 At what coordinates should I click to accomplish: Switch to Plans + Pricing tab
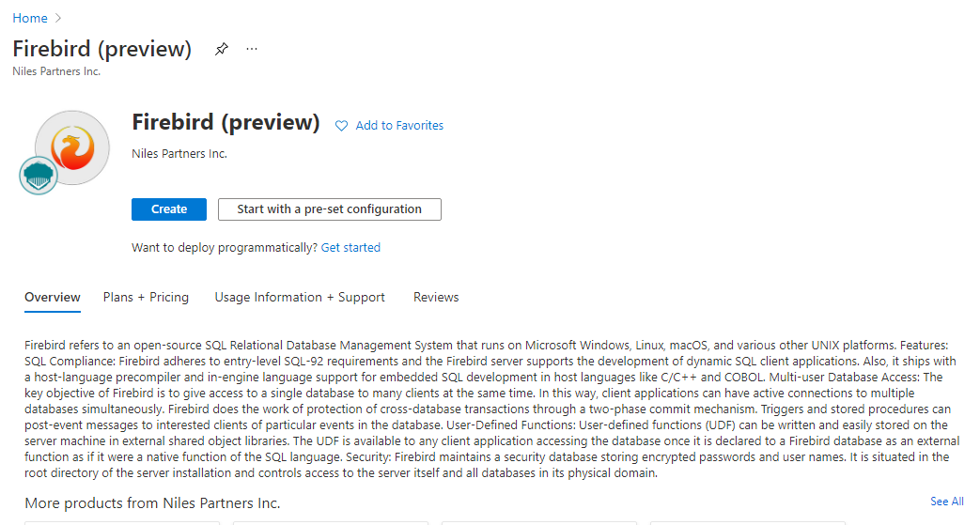(146, 298)
